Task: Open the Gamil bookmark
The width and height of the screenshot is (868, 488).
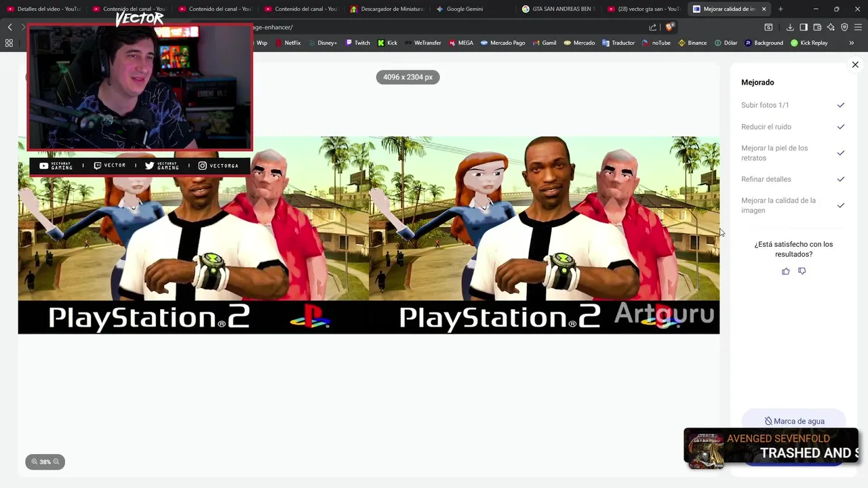Action: click(545, 43)
